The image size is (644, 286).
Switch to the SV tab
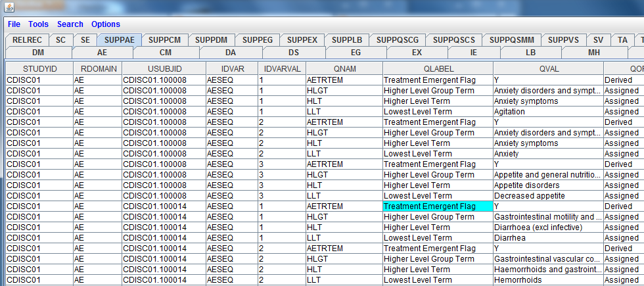pos(599,40)
